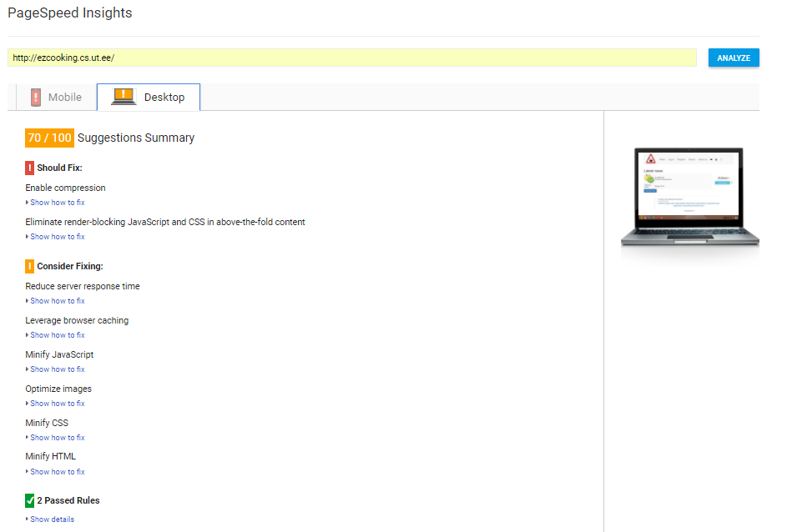Click the red phone icon on Mobile tab
Image resolution: width=792 pixels, height=532 pixels.
pos(35,97)
